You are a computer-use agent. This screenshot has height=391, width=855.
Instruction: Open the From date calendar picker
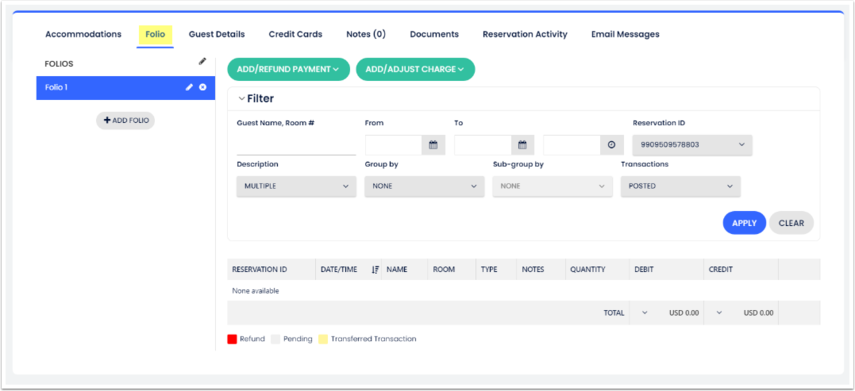(433, 145)
